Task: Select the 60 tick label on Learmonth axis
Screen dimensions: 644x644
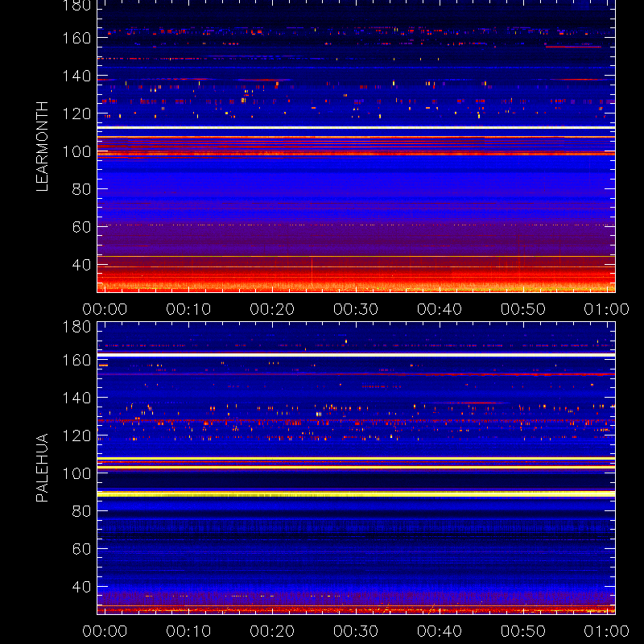Action: [81, 227]
